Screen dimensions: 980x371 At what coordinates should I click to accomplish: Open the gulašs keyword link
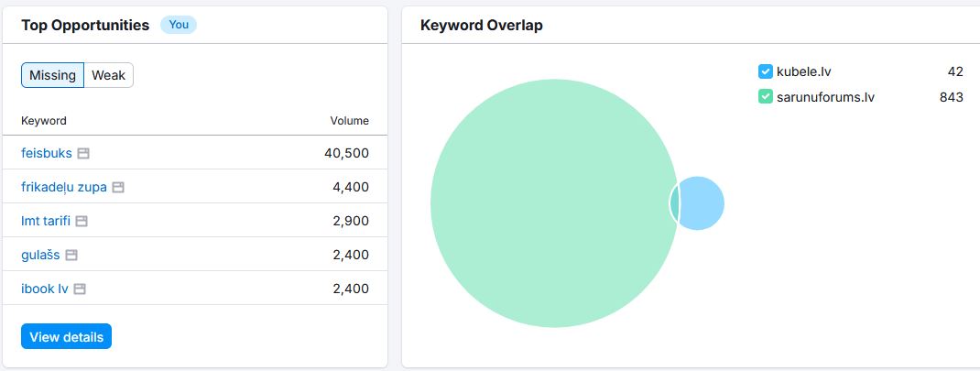click(x=40, y=255)
